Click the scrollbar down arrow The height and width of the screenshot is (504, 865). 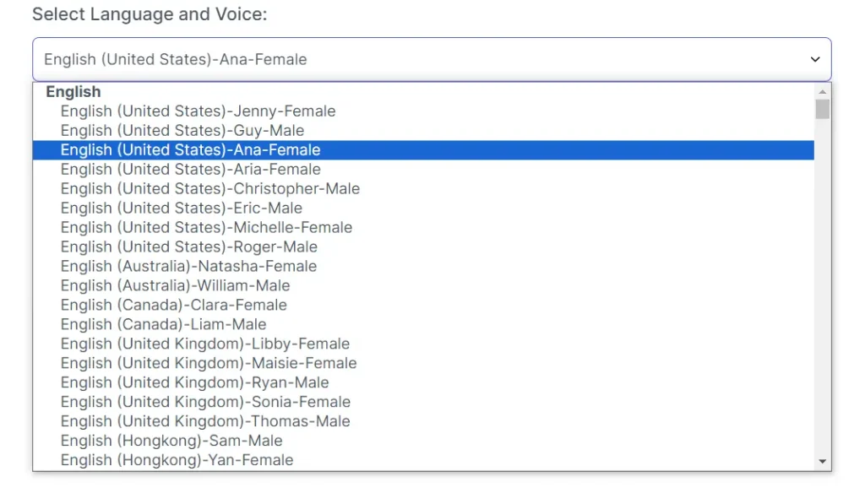tap(822, 462)
